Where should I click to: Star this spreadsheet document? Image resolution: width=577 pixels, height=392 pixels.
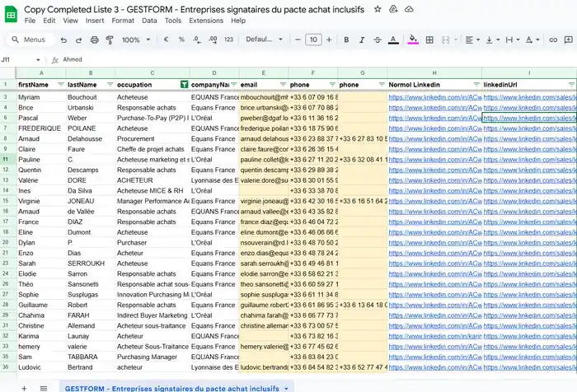378,9
